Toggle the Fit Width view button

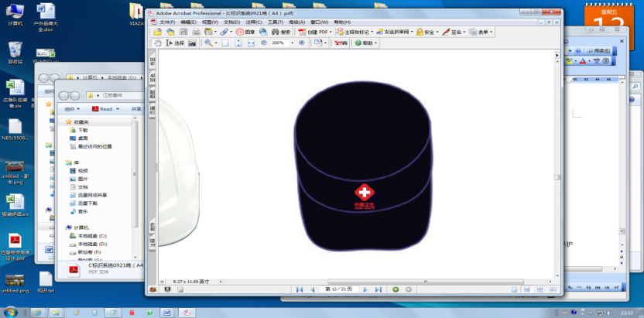tap(251, 43)
